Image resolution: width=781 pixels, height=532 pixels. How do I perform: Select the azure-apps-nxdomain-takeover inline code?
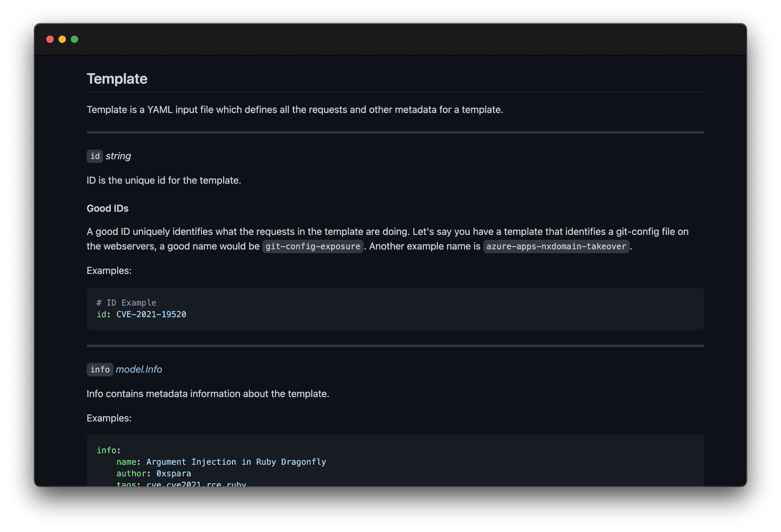(556, 246)
